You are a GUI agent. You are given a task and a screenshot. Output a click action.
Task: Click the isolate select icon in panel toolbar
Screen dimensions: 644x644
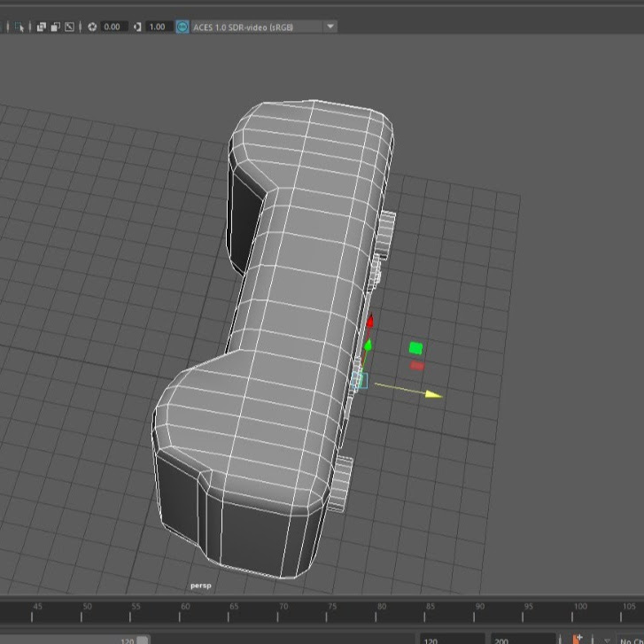coord(19,27)
